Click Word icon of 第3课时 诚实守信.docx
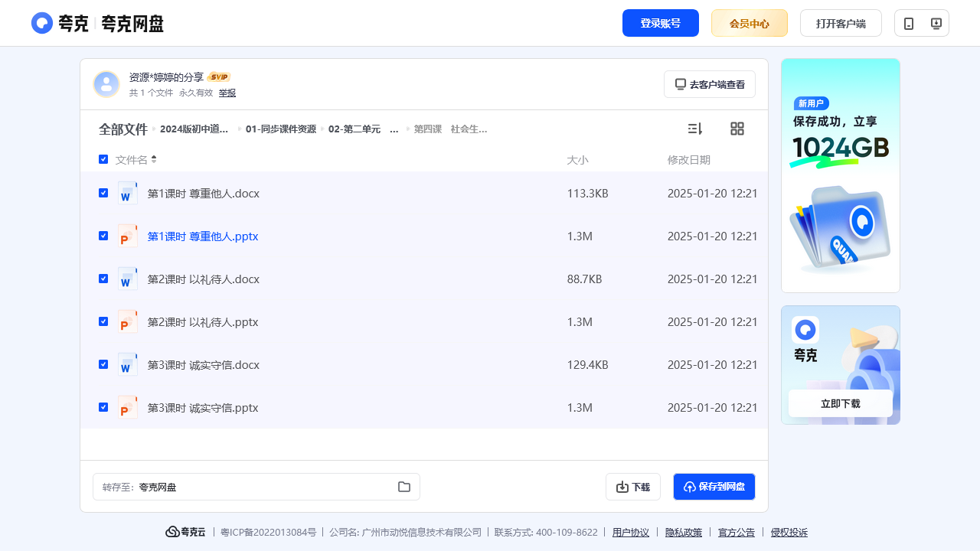The width and height of the screenshot is (980, 551). pos(128,364)
